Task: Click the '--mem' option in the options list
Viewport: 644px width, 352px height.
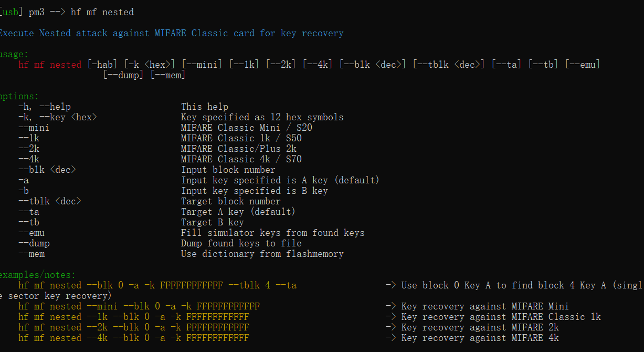Action: click(x=31, y=254)
